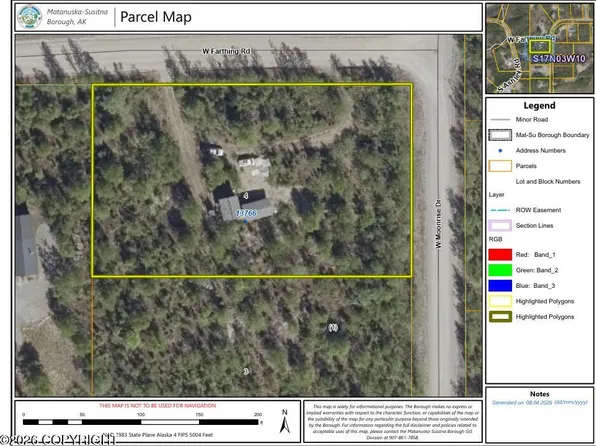
Task: Click the green Band_2 legend swatch
Action: click(x=500, y=270)
